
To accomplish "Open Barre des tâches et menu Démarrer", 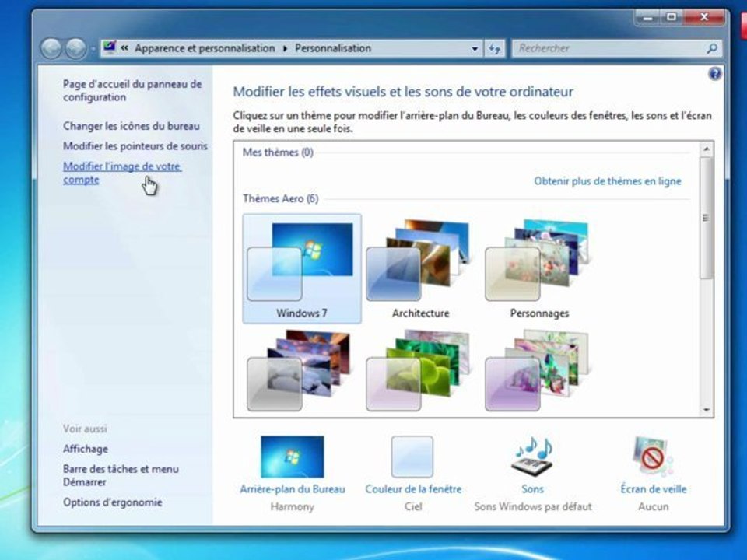I will click(121, 475).
